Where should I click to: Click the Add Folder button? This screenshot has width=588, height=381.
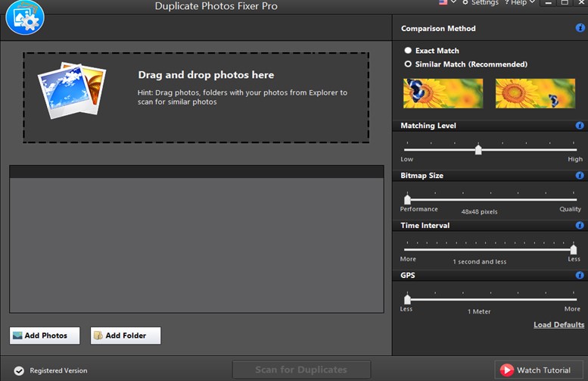(x=126, y=336)
